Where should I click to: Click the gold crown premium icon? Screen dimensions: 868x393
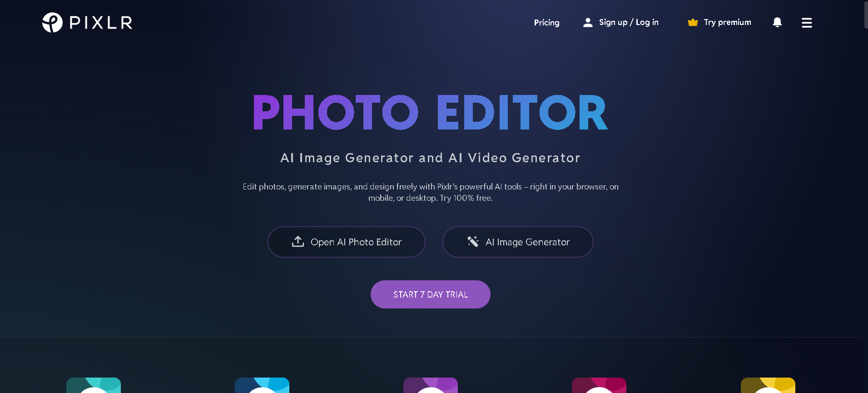pos(693,22)
